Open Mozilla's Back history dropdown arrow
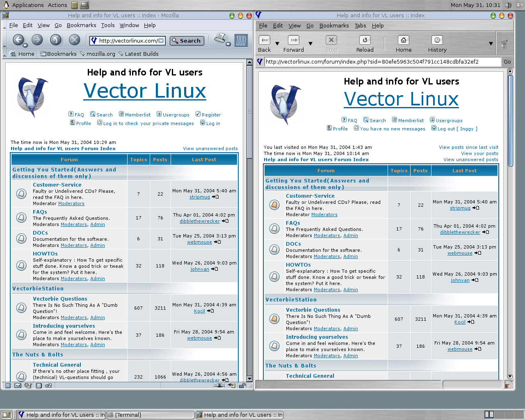 (x=25, y=45)
